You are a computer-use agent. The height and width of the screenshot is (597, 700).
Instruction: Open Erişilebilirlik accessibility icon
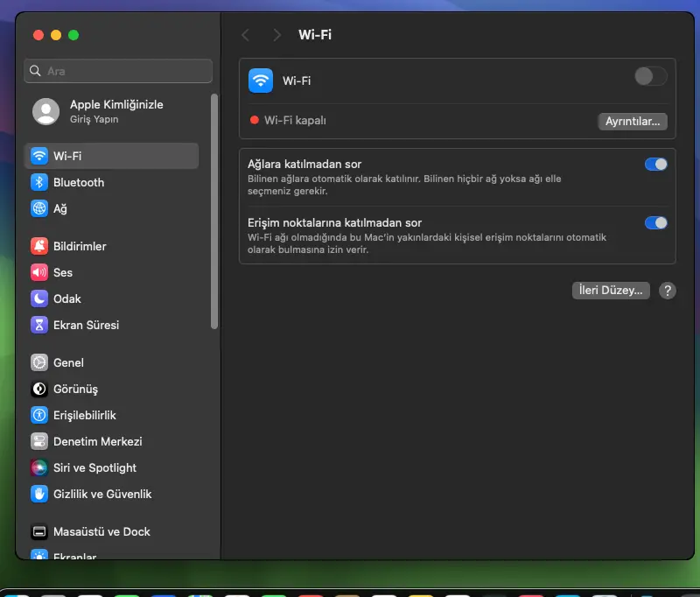pos(39,415)
